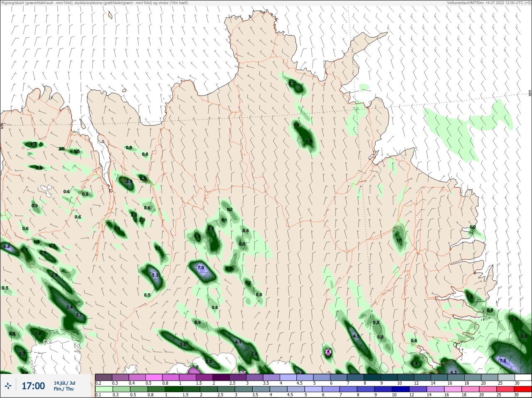Viewport: 532px width, 398px height.
Task: Click the 1.4 precipitation value in the north
Action: pos(296,125)
